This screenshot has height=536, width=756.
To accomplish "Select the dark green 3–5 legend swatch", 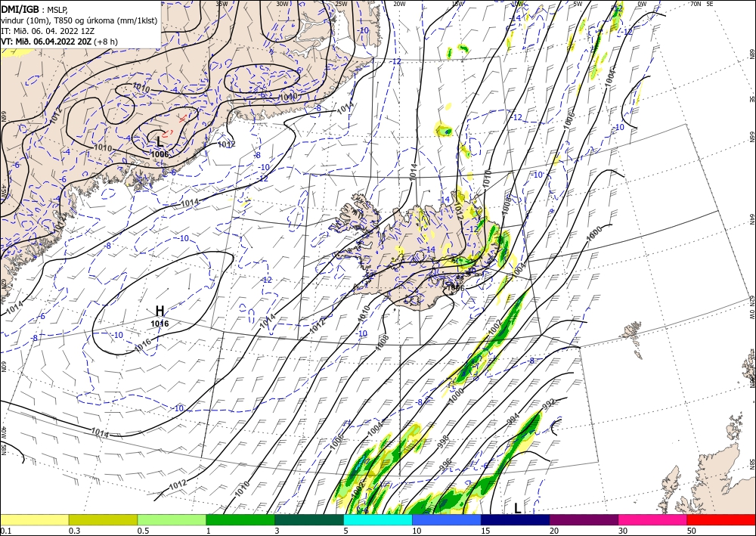I will (x=309, y=519).
